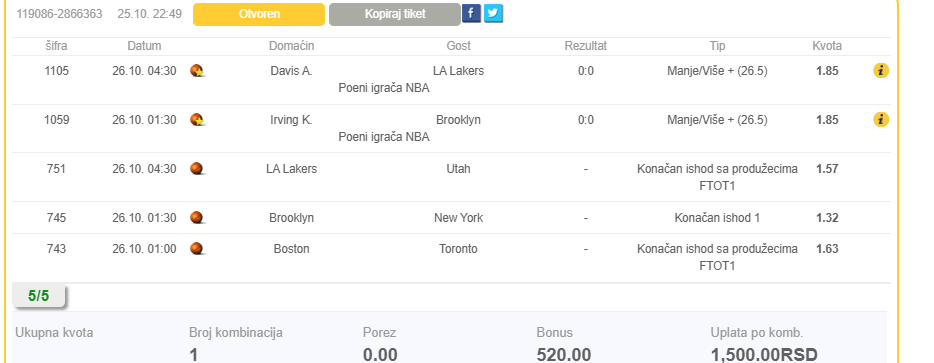Share ticket via the Twitter icon

(x=493, y=13)
